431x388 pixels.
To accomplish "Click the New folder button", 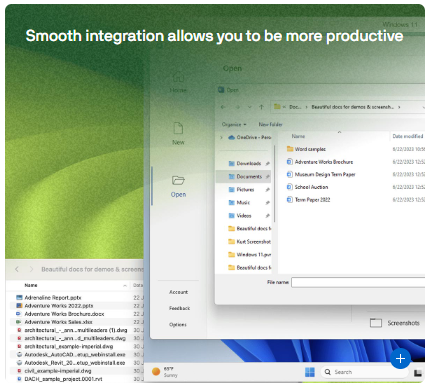I will click(270, 124).
